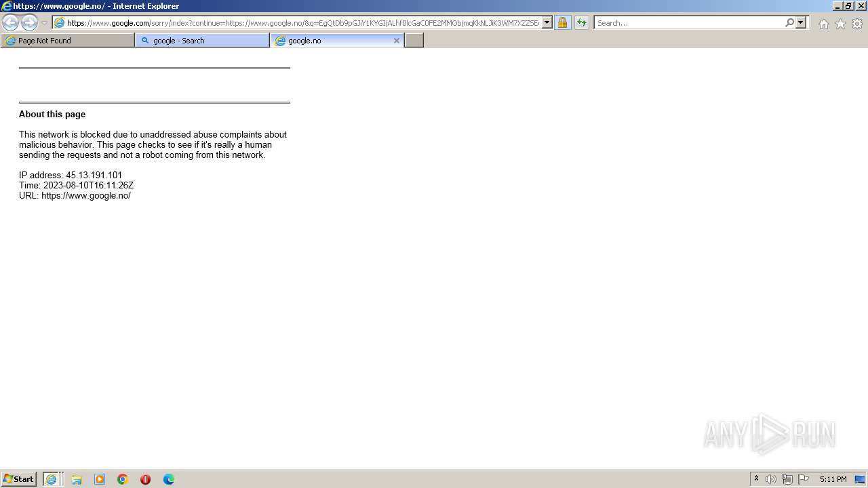Open the volume speaker tray icon
The height and width of the screenshot is (488, 868).
click(x=771, y=479)
